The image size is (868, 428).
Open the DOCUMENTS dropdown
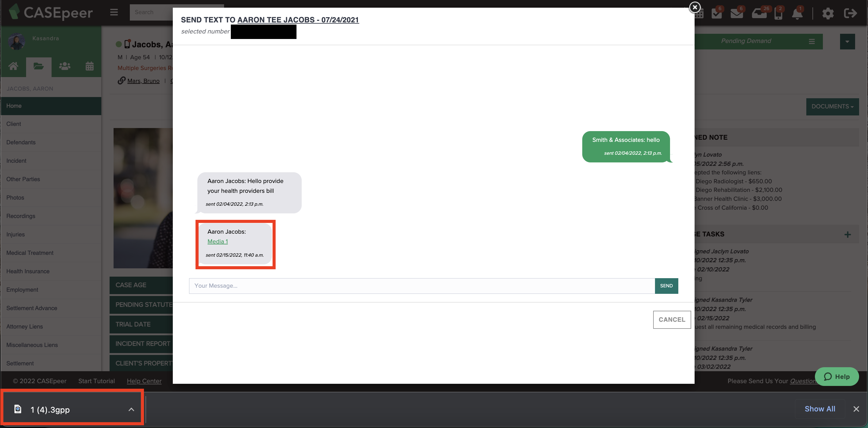click(832, 107)
